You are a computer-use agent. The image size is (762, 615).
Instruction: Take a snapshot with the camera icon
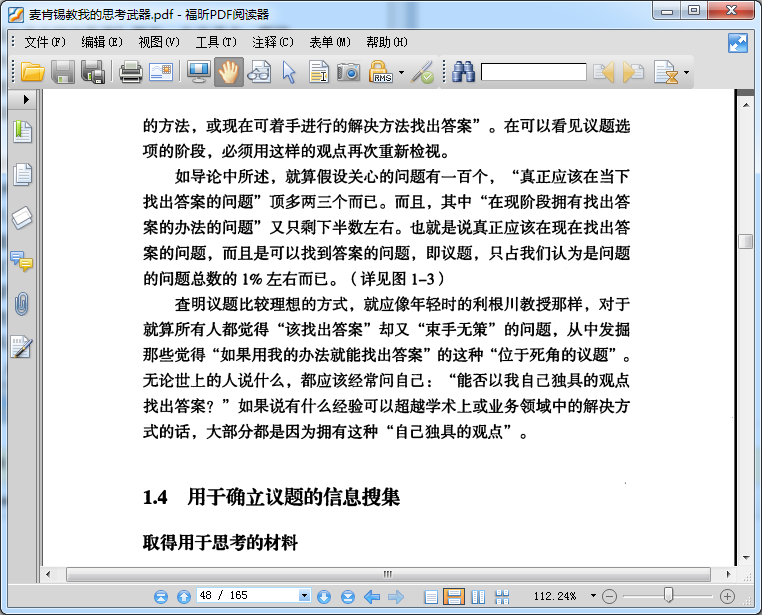[349, 72]
